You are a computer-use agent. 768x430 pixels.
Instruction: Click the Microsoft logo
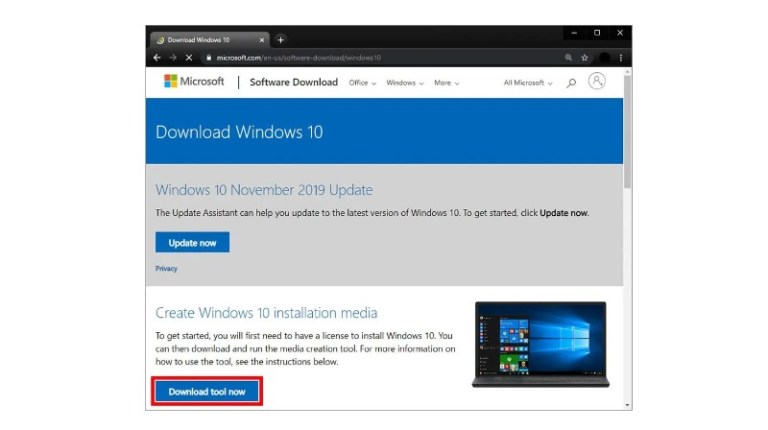click(194, 81)
